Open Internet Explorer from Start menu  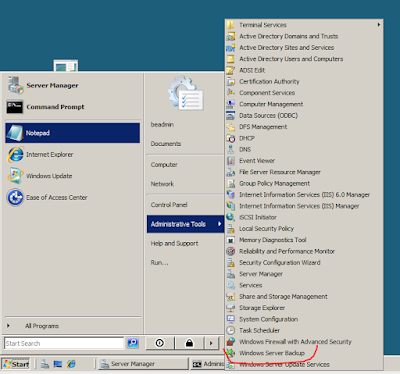pos(72,155)
